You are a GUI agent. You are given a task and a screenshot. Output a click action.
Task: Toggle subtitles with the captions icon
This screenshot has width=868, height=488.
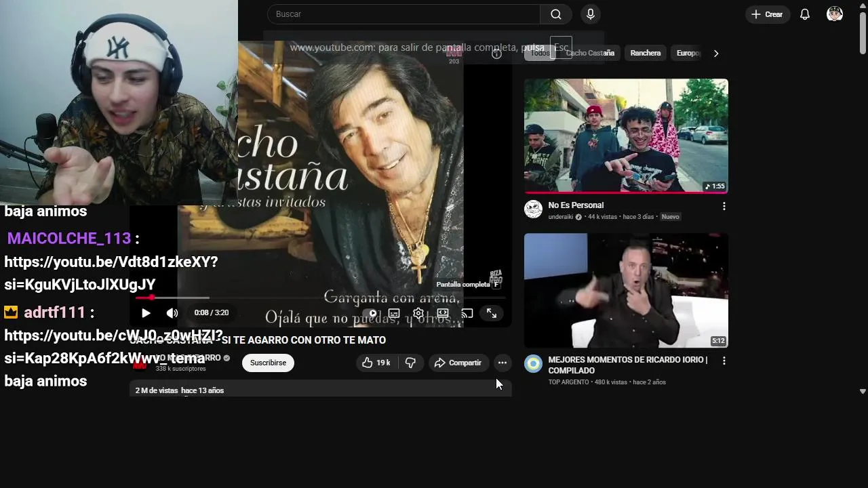(x=394, y=313)
